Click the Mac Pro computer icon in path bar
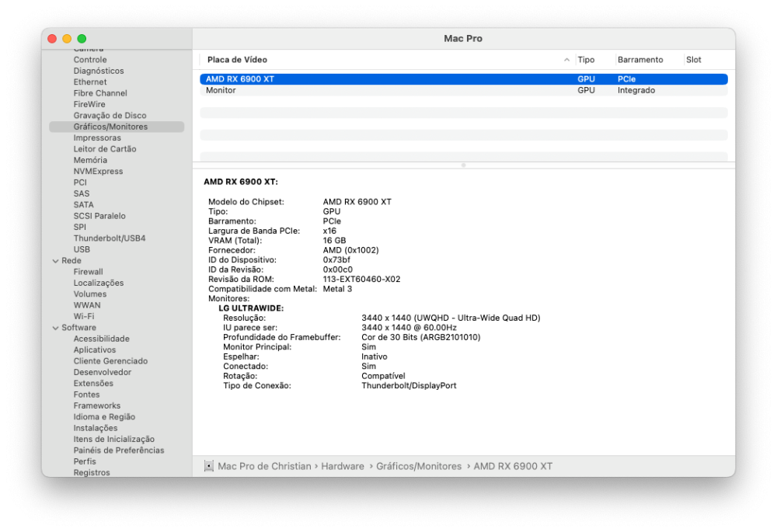Viewport: 777px width, 532px height. pyautogui.click(x=208, y=466)
